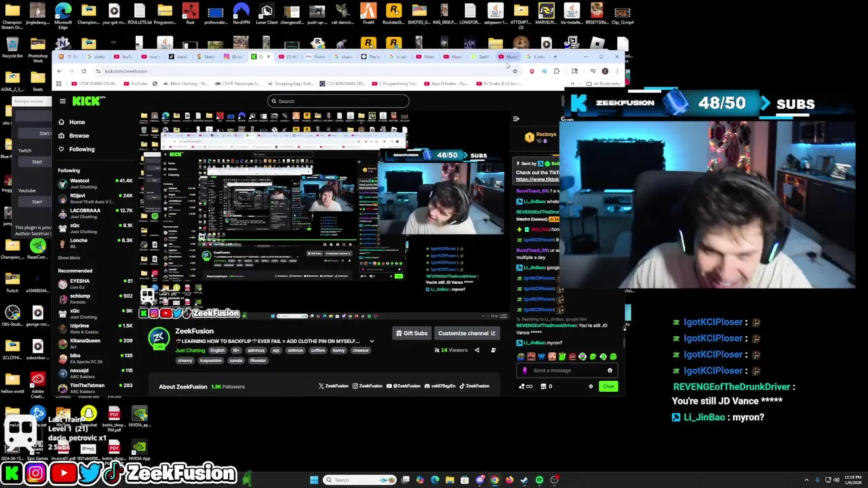868x488 pixels.
Task: Reload the kick.com page
Action: 83,71
